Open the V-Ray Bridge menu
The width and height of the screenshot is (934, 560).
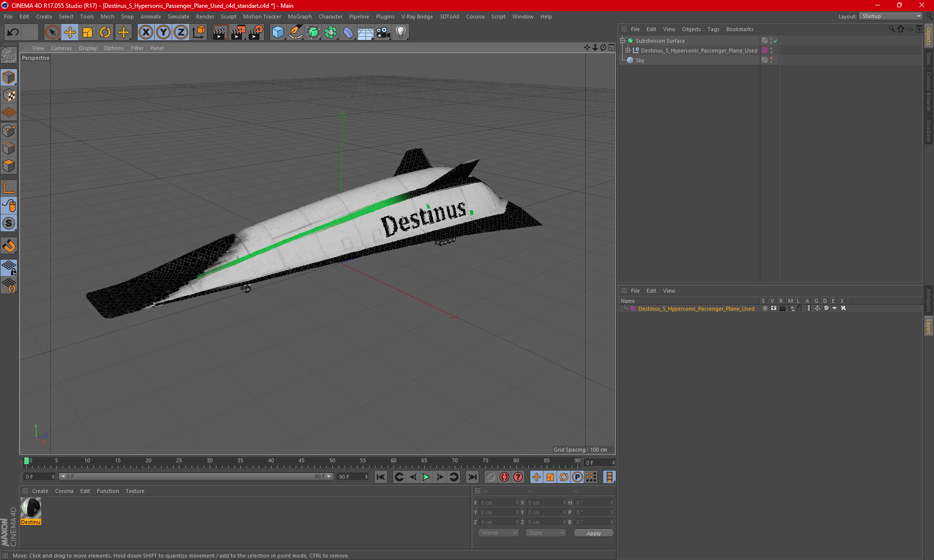pyautogui.click(x=417, y=17)
